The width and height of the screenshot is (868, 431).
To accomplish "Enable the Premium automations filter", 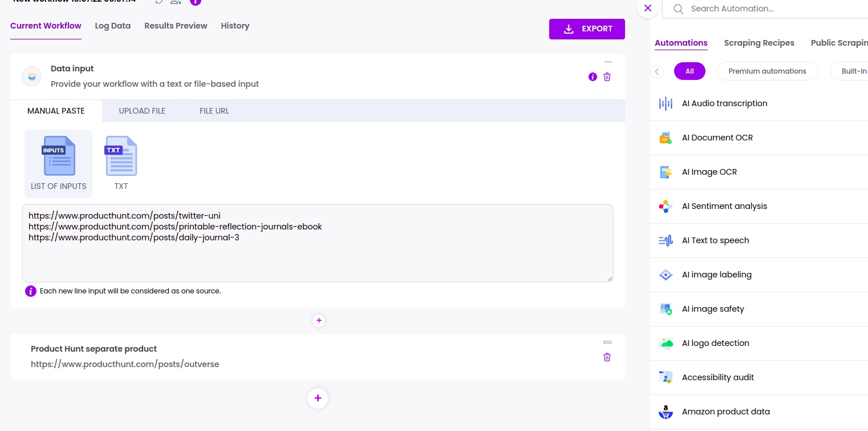I will coord(767,71).
